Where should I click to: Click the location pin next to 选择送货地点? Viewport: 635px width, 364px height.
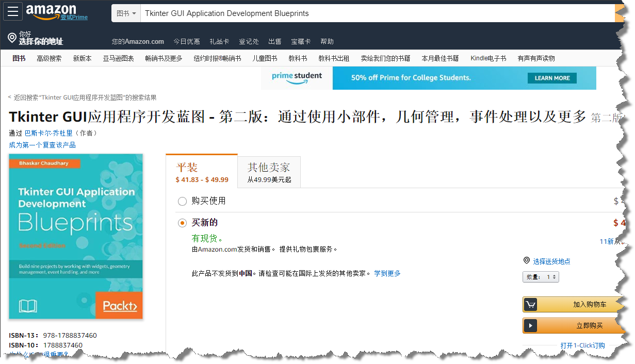(x=527, y=260)
